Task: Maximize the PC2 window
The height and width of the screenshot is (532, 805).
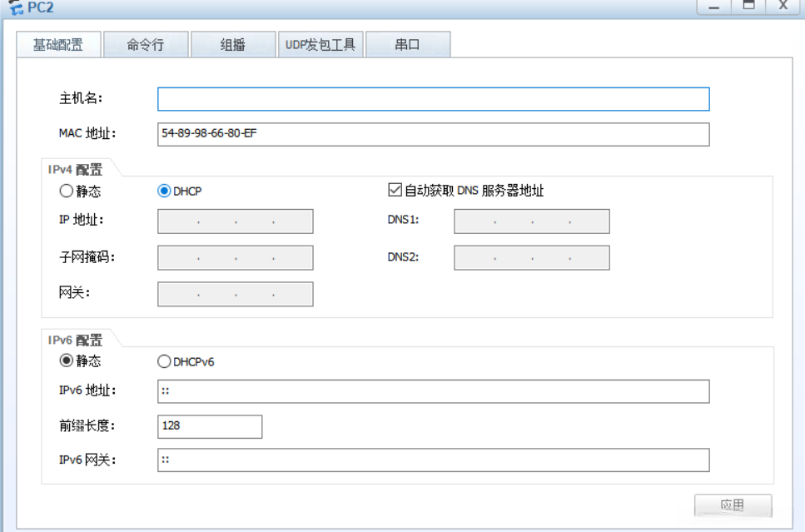Action: pyautogui.click(x=749, y=6)
